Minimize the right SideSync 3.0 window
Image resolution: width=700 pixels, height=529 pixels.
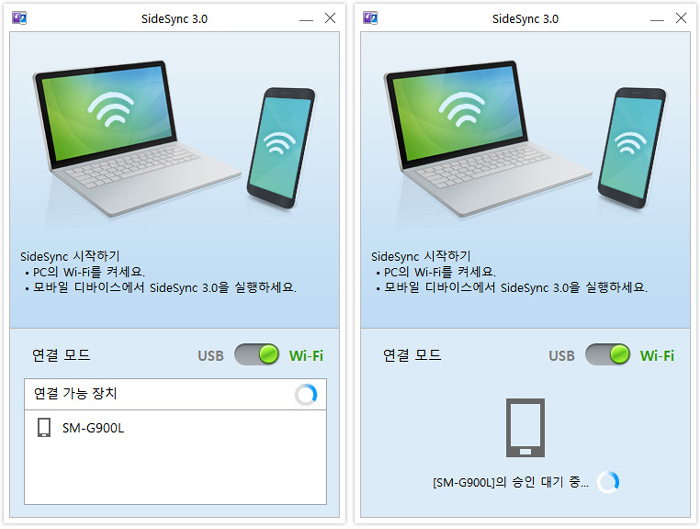[x=657, y=20]
